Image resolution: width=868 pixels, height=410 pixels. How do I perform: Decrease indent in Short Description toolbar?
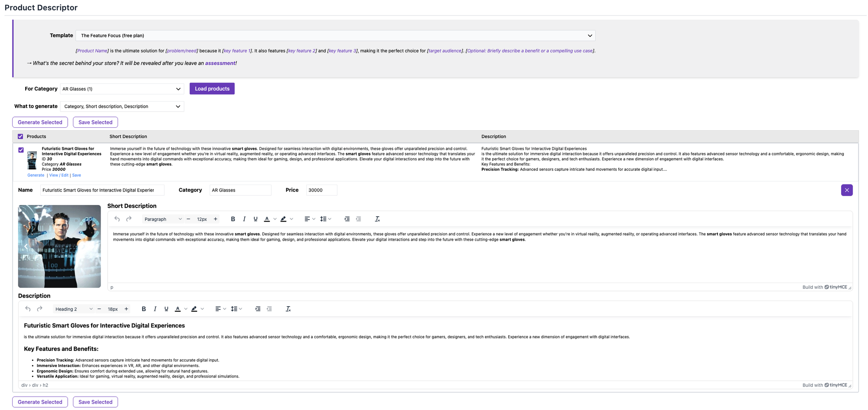[x=358, y=219]
